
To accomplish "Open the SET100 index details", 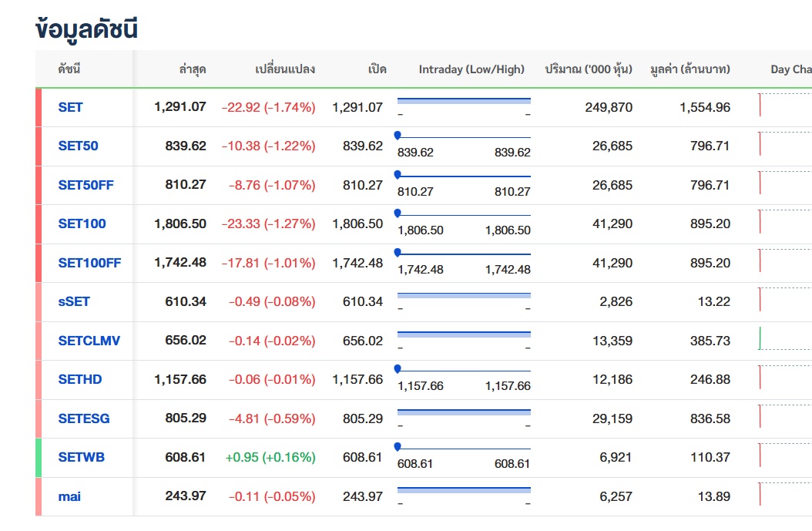I will tap(82, 223).
